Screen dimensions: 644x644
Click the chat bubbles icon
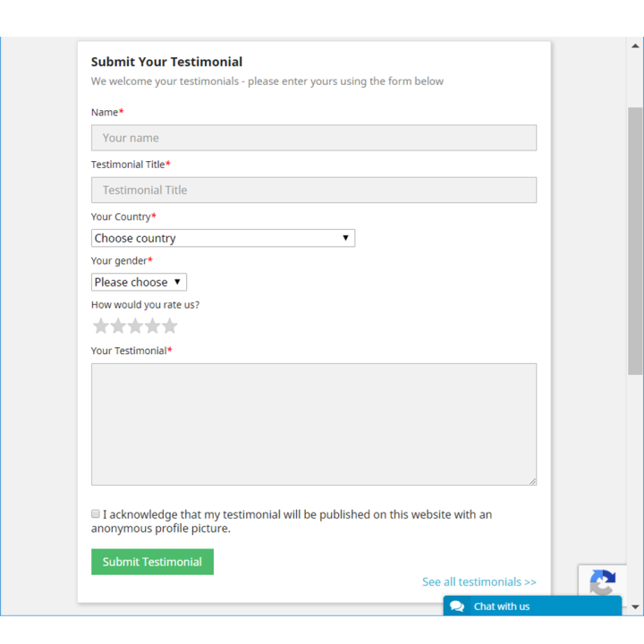457,606
